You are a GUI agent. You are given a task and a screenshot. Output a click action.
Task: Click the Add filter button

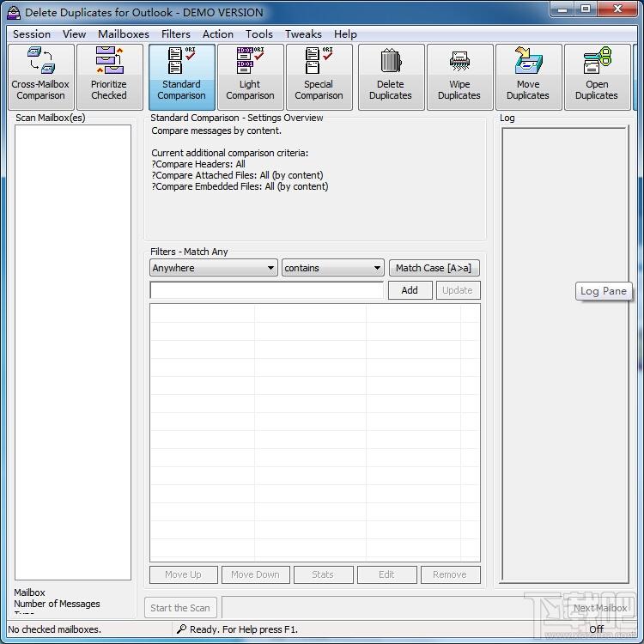click(x=410, y=290)
